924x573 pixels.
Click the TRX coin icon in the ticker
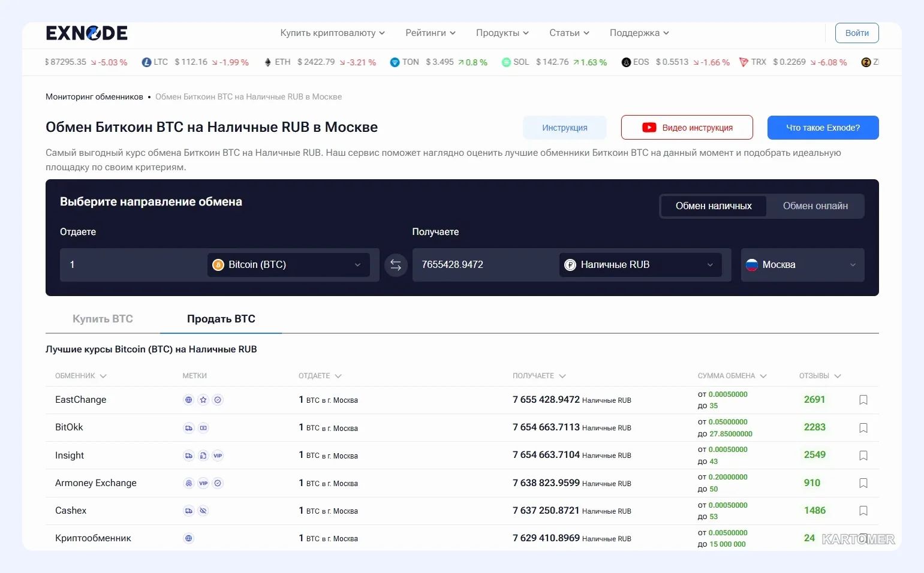[x=744, y=62]
